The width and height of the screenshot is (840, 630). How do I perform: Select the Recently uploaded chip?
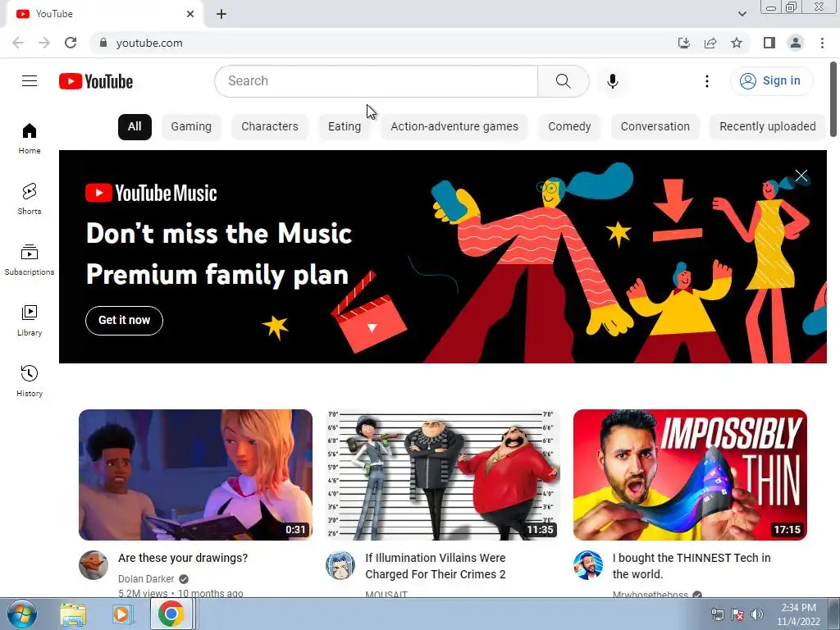(x=768, y=127)
